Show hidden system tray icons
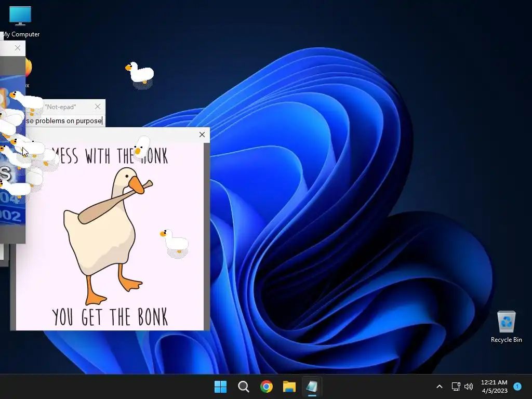Viewport: 532px width, 399px height. tap(440, 387)
